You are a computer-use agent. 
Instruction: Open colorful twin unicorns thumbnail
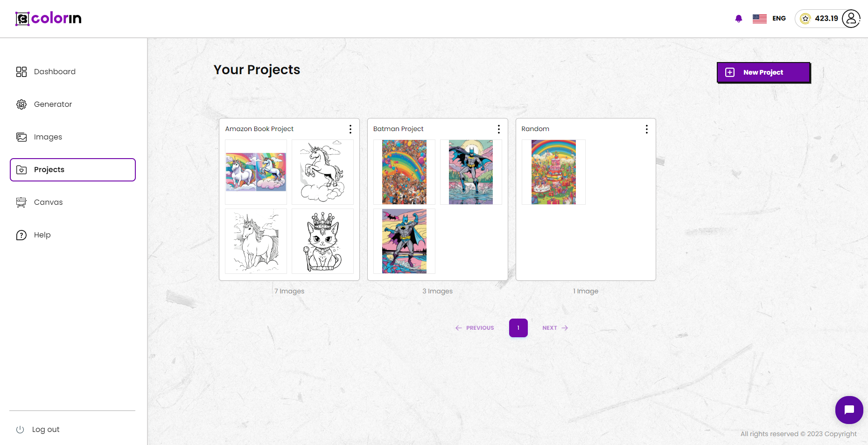tap(256, 172)
